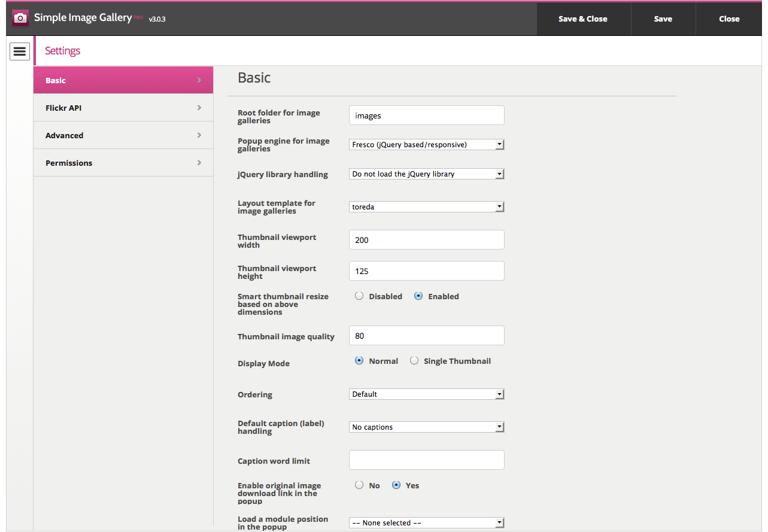Click the Thumbnail viewport width field
This screenshot has height=532, width=768.
click(427, 240)
